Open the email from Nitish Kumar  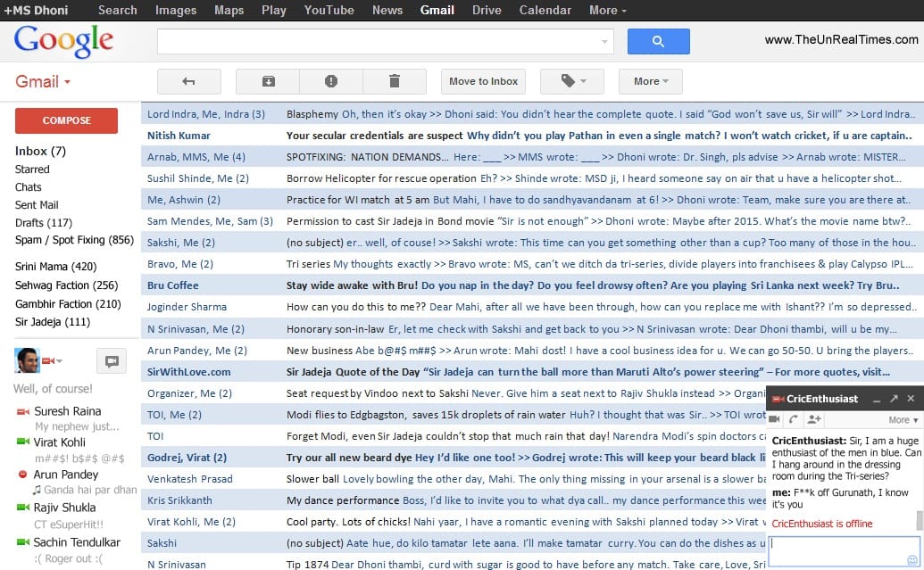pos(532,135)
